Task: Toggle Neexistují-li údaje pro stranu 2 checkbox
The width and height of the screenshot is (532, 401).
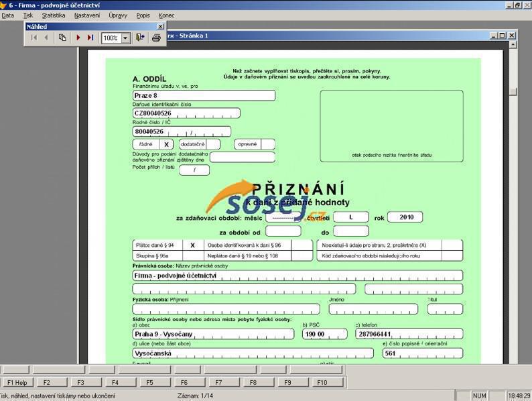Action: click(452, 245)
